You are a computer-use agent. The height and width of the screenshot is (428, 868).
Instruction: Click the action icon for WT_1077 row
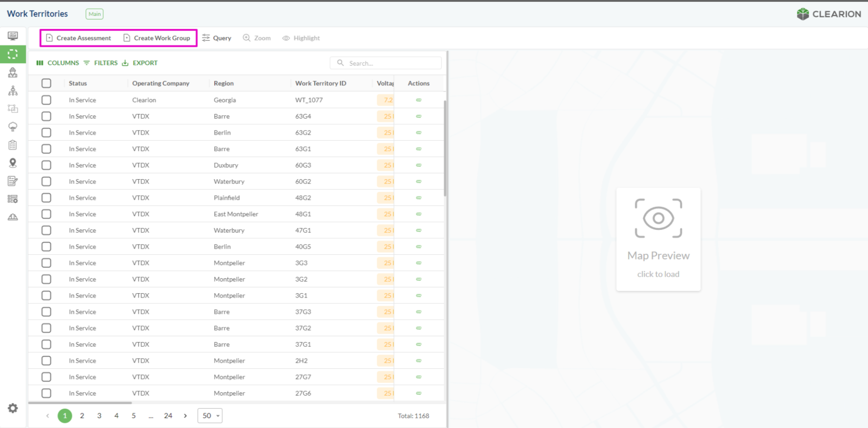(x=418, y=100)
